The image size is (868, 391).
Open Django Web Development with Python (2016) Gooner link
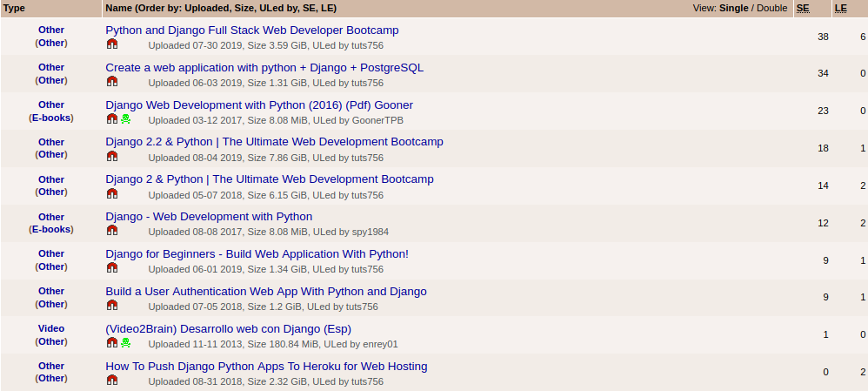[x=259, y=104]
